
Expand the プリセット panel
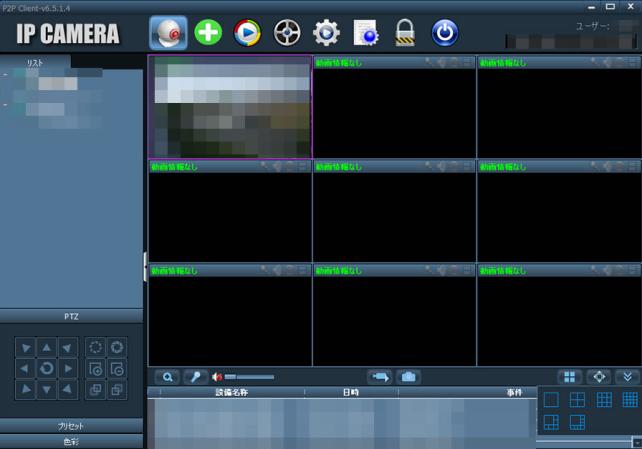tap(71, 426)
